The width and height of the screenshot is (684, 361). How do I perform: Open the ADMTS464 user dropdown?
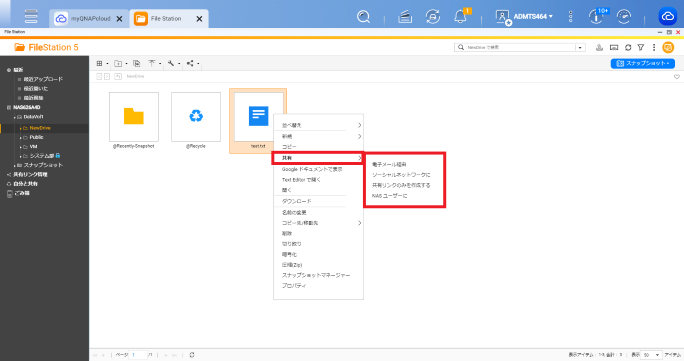tap(533, 17)
